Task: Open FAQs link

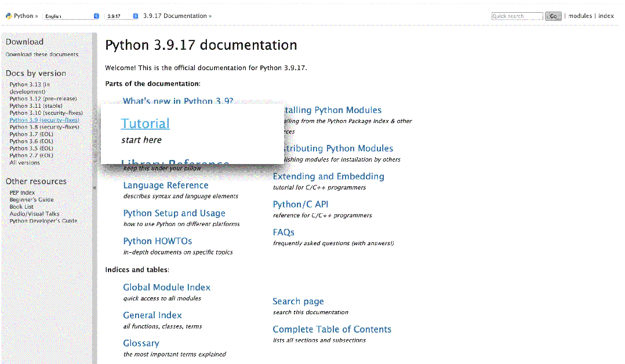Action: [284, 232]
